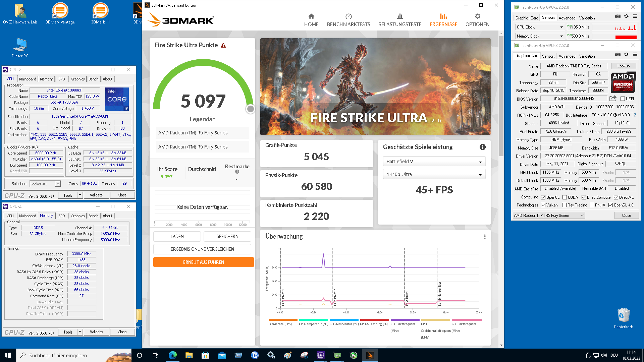The width and height of the screenshot is (644, 362).
Task: Switch to SPD tab in lower CPU-Z window
Action: coord(62,216)
